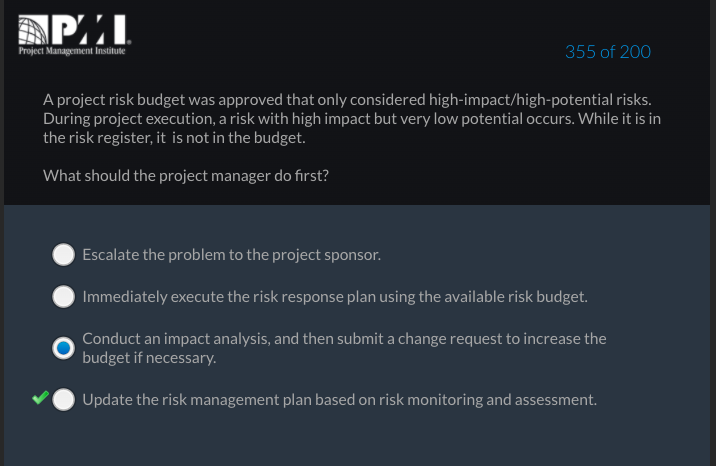The width and height of the screenshot is (716, 466).
Task: Click the Project Management Institute tagline text
Action: pos(72,51)
